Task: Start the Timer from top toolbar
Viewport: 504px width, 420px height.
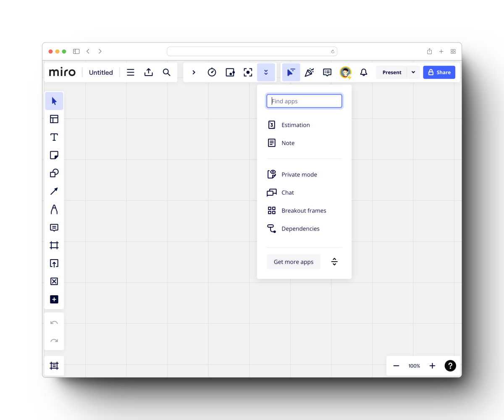Action: tap(212, 72)
